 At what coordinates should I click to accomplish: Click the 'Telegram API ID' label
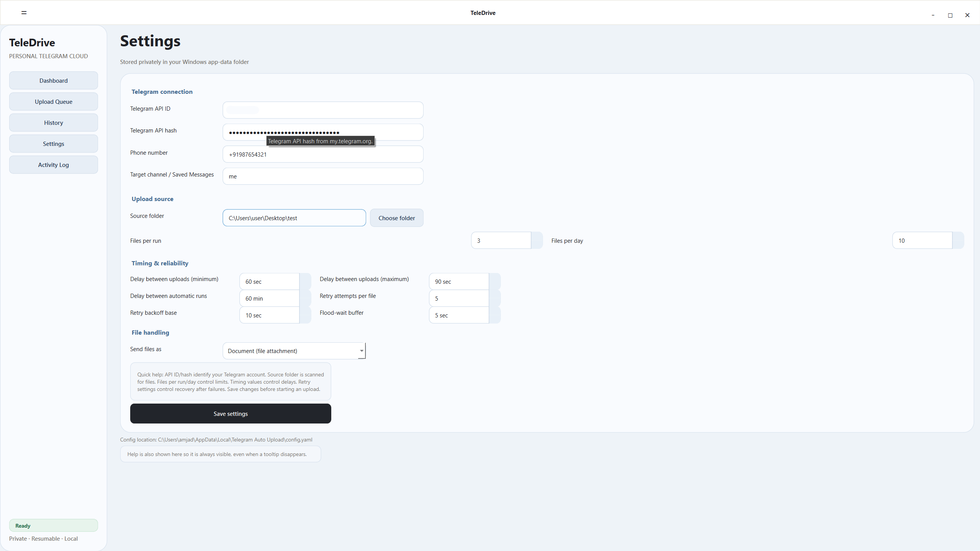click(150, 109)
